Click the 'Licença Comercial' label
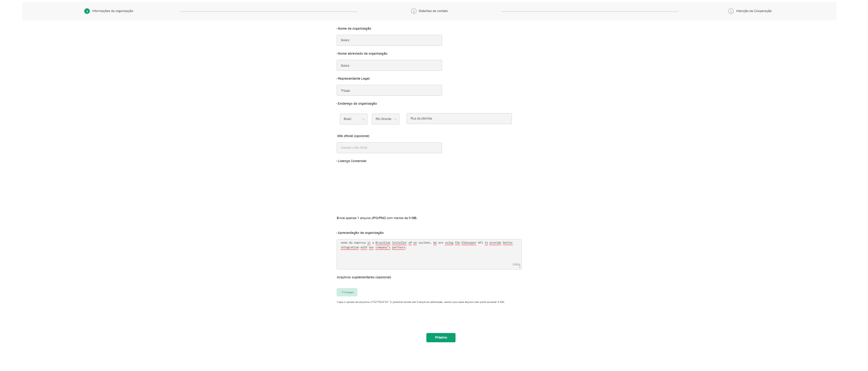Image resolution: width=868 pixels, height=371 pixels. (352, 161)
